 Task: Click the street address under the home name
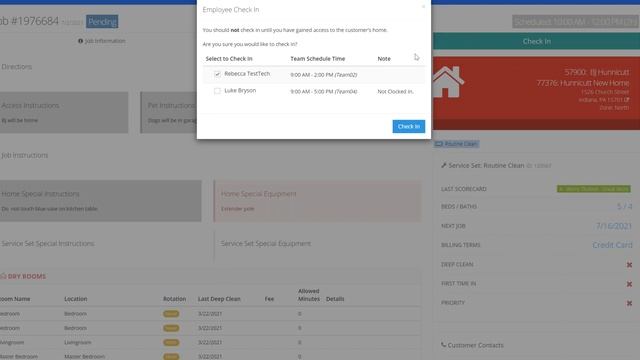click(605, 92)
